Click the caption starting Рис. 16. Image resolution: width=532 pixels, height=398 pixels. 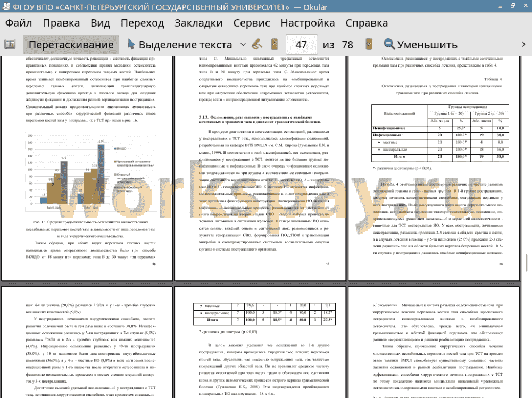click(90, 229)
